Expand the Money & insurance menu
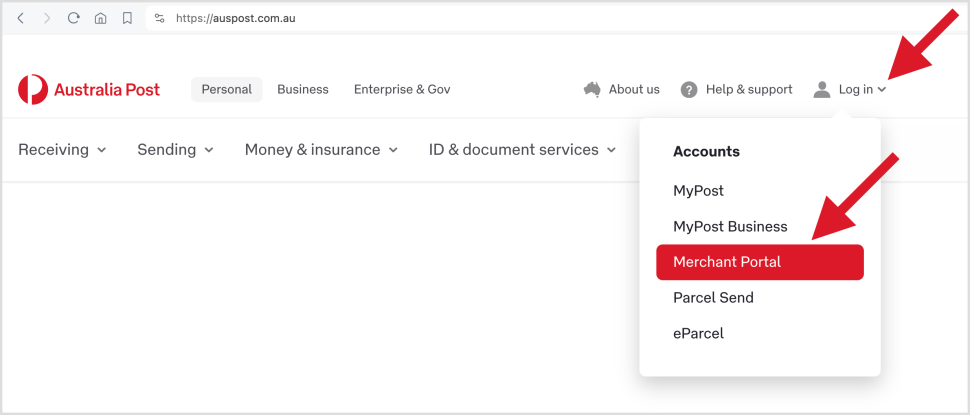970x415 pixels. (321, 150)
